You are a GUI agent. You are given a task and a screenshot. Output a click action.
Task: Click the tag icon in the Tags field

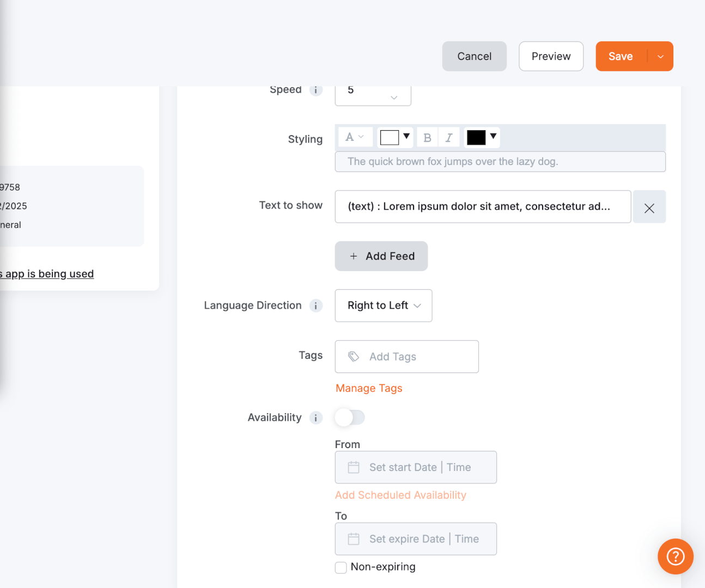(x=354, y=356)
